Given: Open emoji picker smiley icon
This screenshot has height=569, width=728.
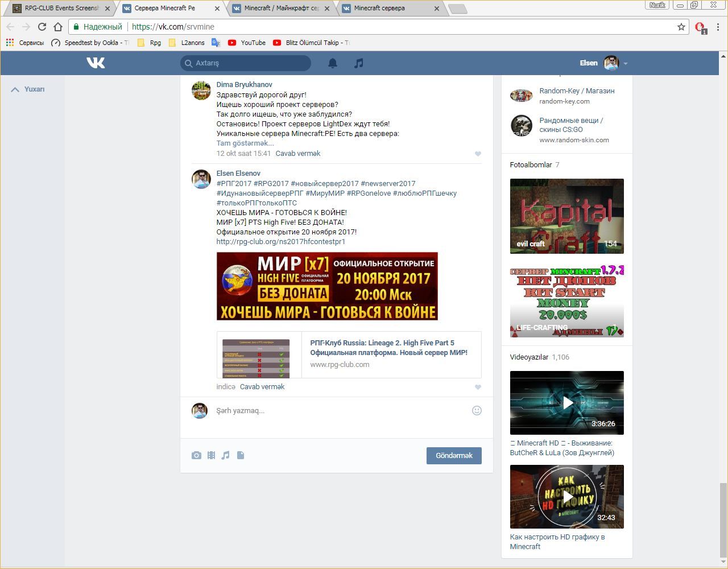Looking at the screenshot, I should pyautogui.click(x=477, y=410).
